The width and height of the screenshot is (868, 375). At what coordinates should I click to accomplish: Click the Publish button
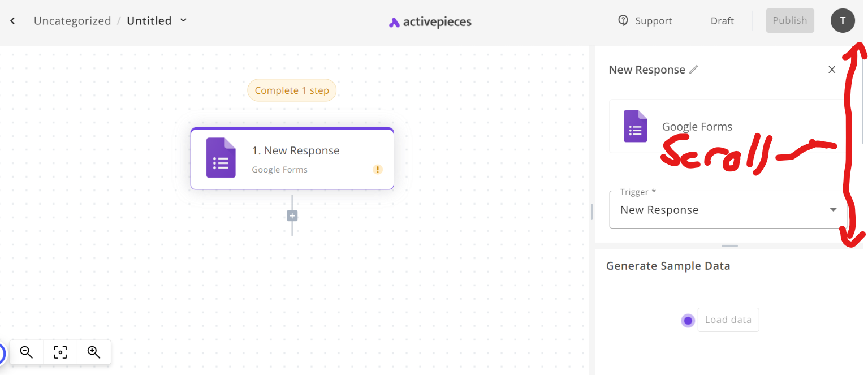(790, 20)
